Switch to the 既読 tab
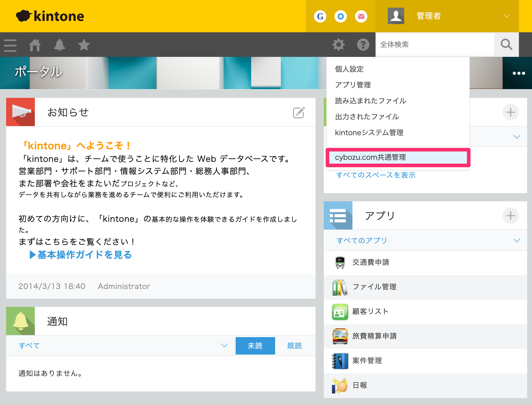 tap(295, 346)
